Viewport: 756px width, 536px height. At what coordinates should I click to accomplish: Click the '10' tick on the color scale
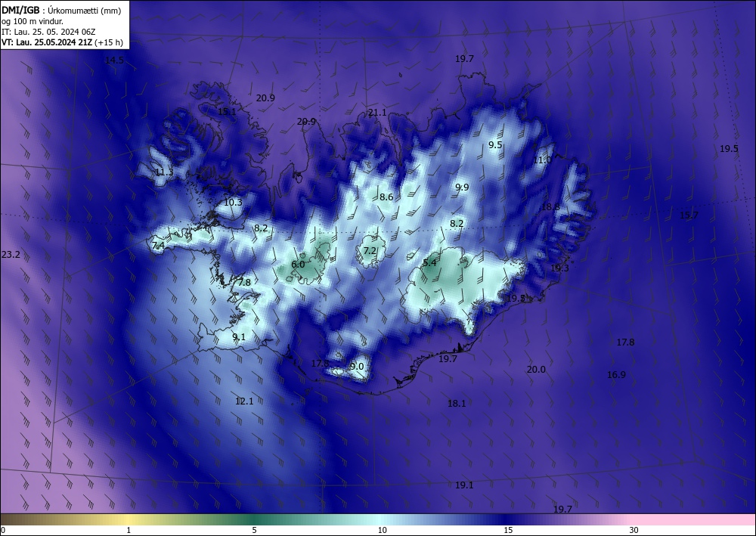click(383, 530)
